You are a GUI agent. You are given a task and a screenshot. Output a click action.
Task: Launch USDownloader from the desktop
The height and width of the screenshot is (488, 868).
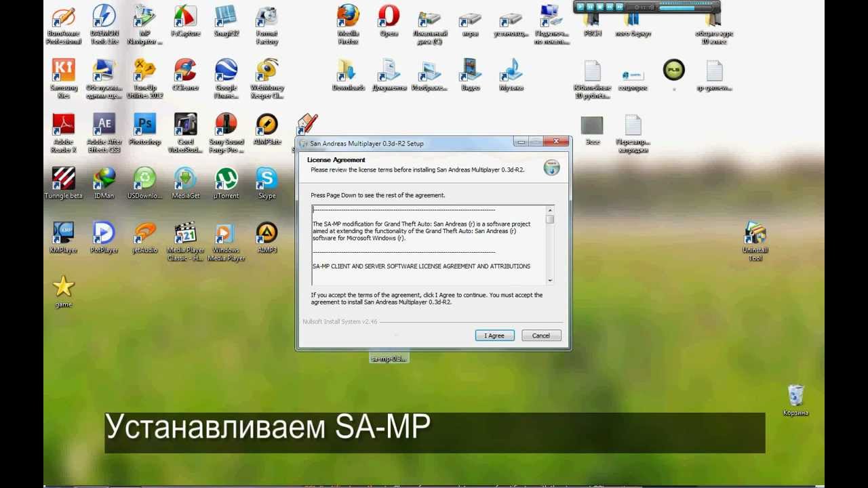coord(144,183)
